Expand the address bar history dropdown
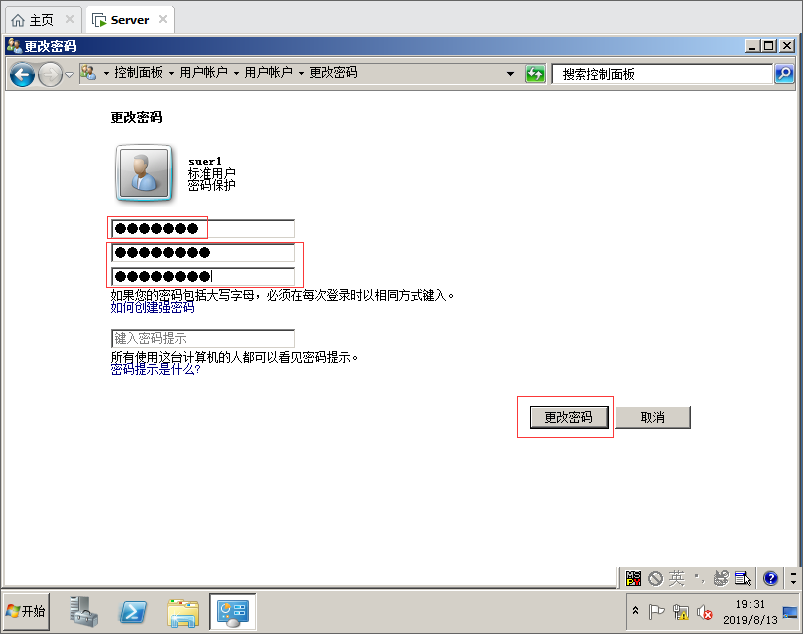The image size is (803, 634). [x=510, y=74]
